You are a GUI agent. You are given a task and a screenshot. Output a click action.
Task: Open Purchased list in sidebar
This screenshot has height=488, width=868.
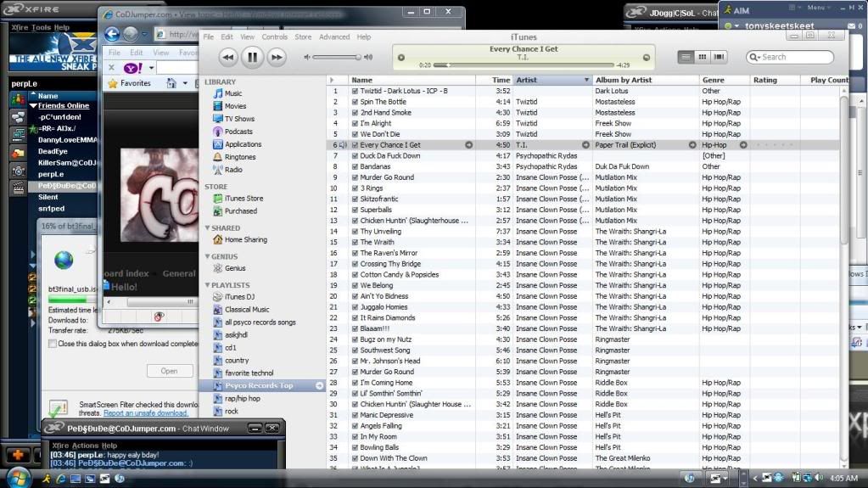pos(240,211)
